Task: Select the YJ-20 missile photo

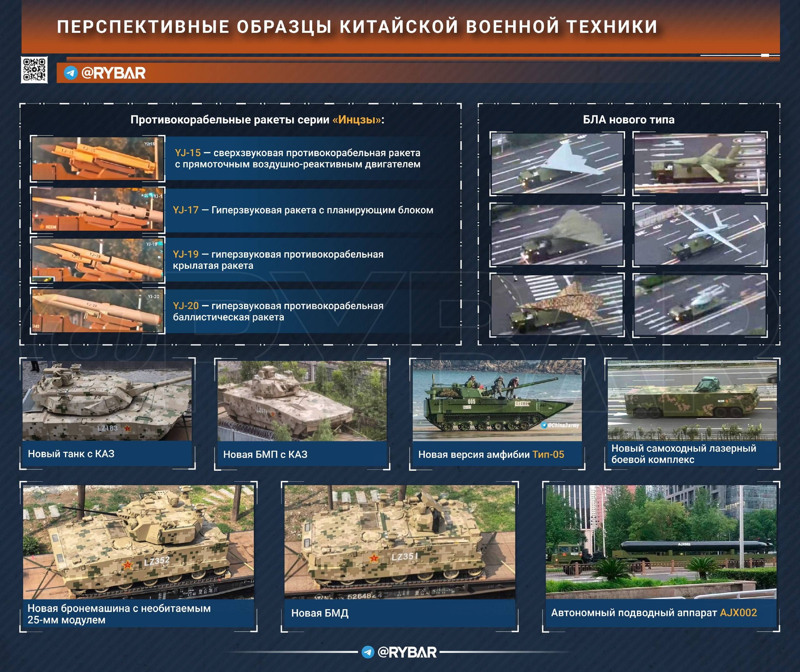Action: pyautogui.click(x=97, y=311)
